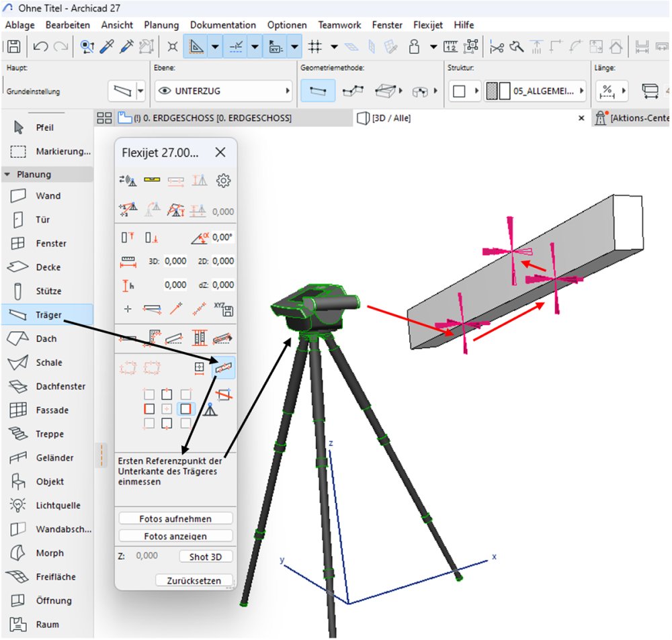Toggle the single straight beam geometry method
672x640 pixels.
[x=318, y=91]
